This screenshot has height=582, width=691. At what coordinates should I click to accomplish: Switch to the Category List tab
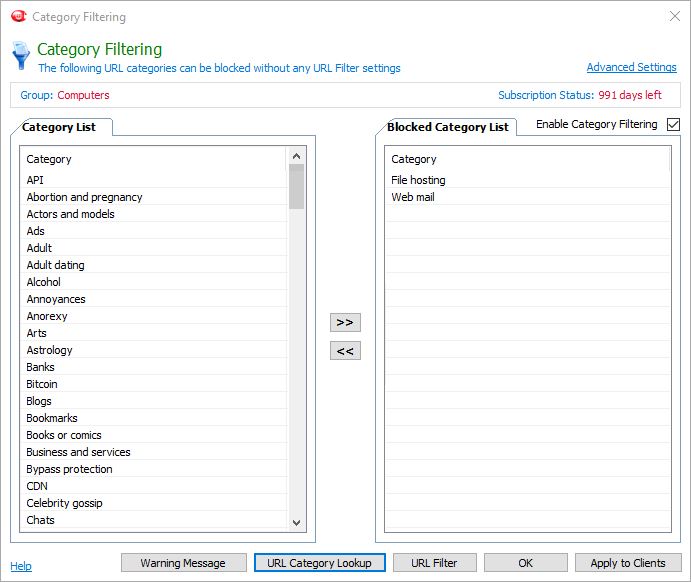(x=62, y=128)
